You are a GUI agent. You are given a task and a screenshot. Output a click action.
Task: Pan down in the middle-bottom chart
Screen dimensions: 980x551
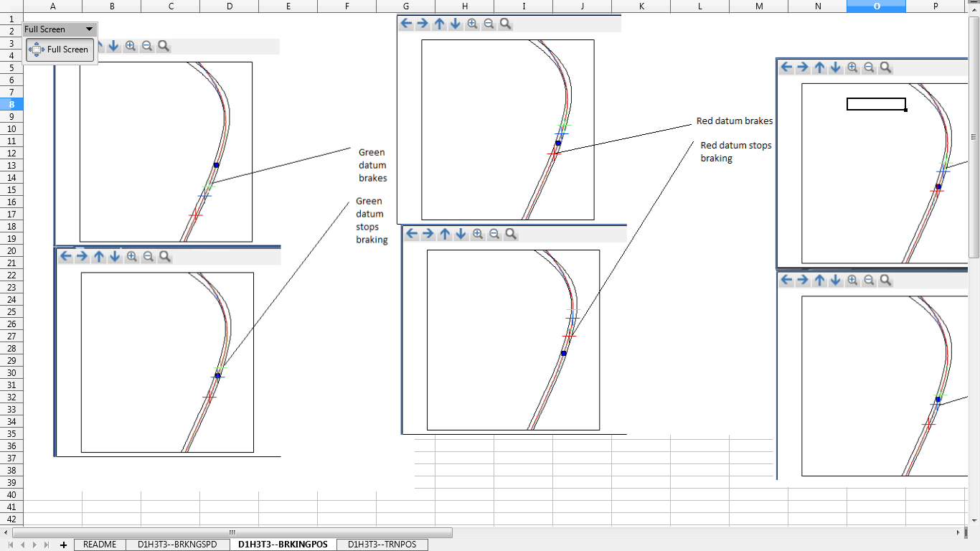pyautogui.click(x=461, y=234)
